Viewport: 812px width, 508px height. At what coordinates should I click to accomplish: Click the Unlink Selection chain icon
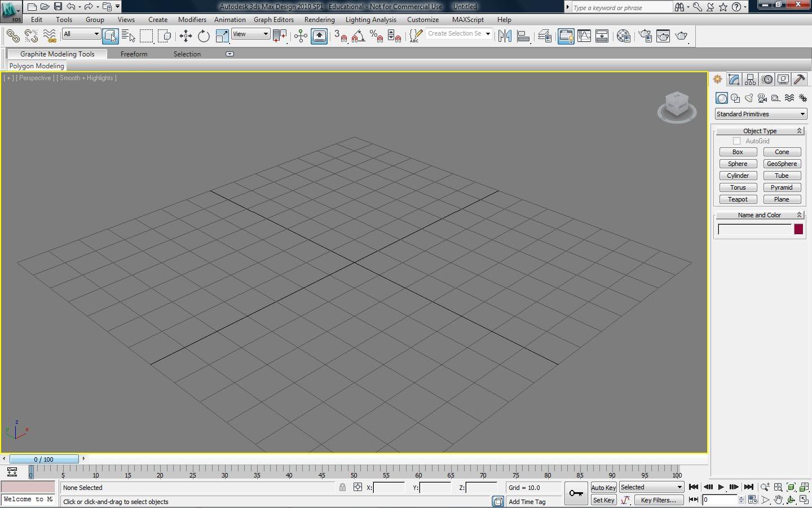[x=31, y=36]
